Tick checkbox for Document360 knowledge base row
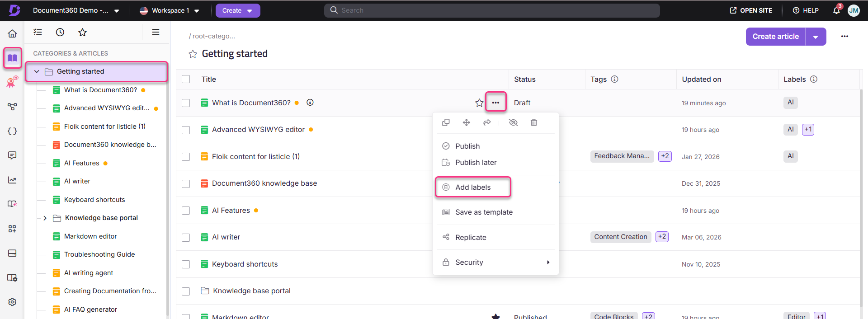 click(186, 183)
